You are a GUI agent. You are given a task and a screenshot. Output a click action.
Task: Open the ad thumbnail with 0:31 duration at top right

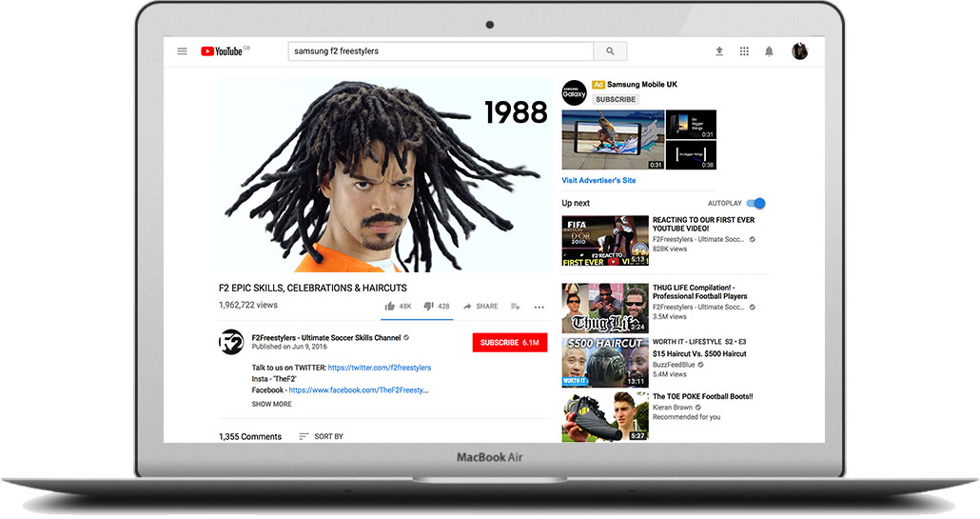[x=691, y=125]
